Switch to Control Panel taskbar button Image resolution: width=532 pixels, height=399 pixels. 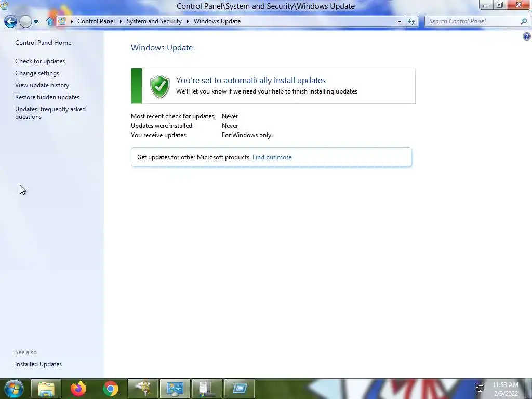point(175,389)
